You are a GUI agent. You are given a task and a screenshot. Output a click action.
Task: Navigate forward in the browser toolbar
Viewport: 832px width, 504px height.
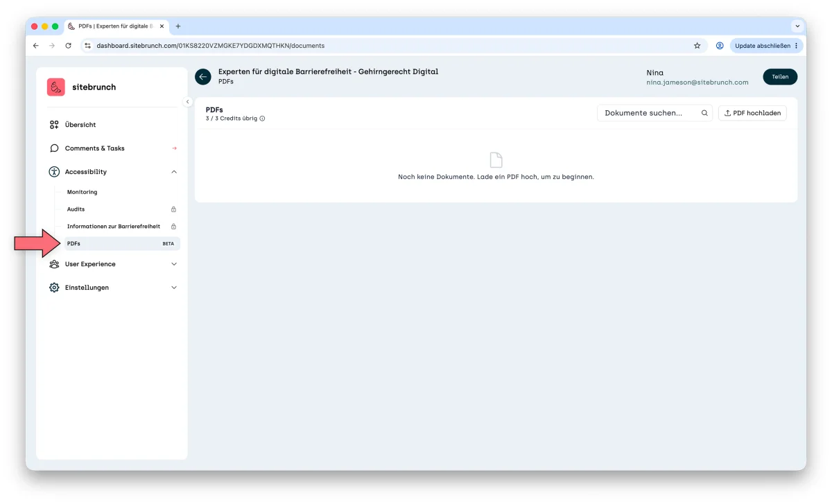click(x=52, y=46)
